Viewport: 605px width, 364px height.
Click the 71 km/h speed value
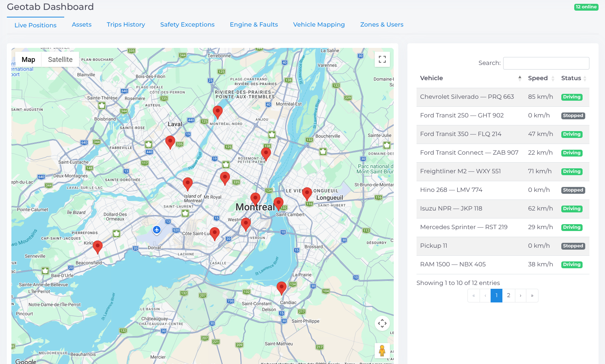click(540, 171)
